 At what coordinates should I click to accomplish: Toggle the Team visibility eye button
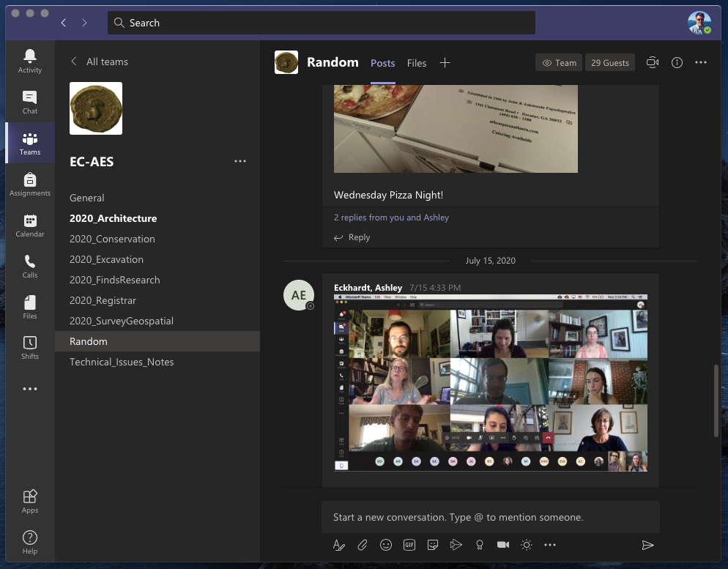tap(559, 63)
